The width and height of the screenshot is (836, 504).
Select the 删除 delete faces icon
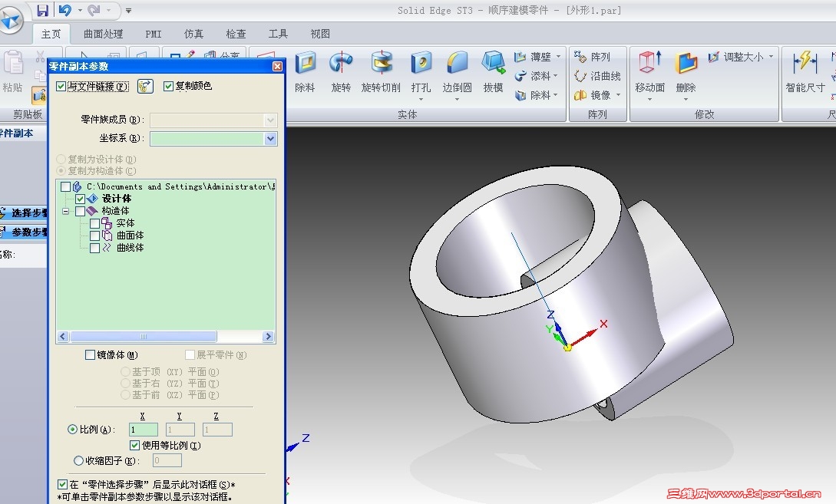pos(686,63)
